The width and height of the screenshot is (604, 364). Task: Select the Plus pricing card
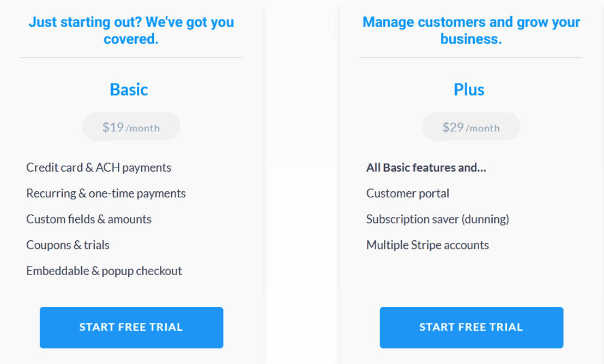pos(471,182)
